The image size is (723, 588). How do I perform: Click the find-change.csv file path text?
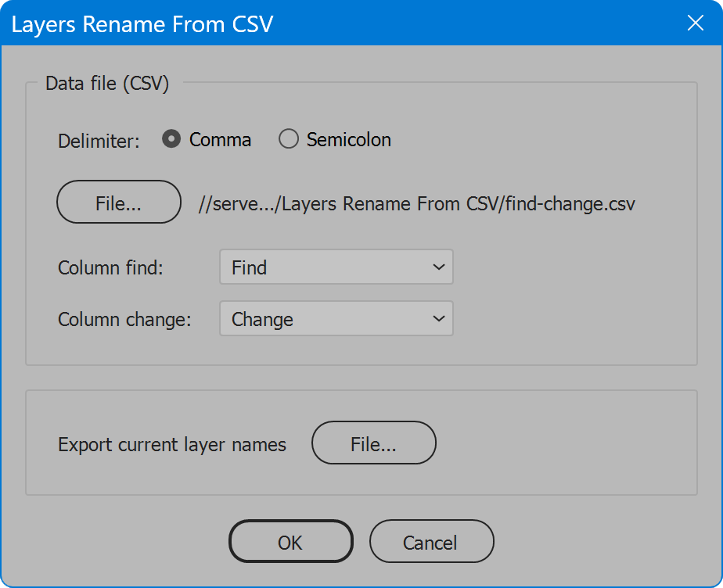[417, 203]
